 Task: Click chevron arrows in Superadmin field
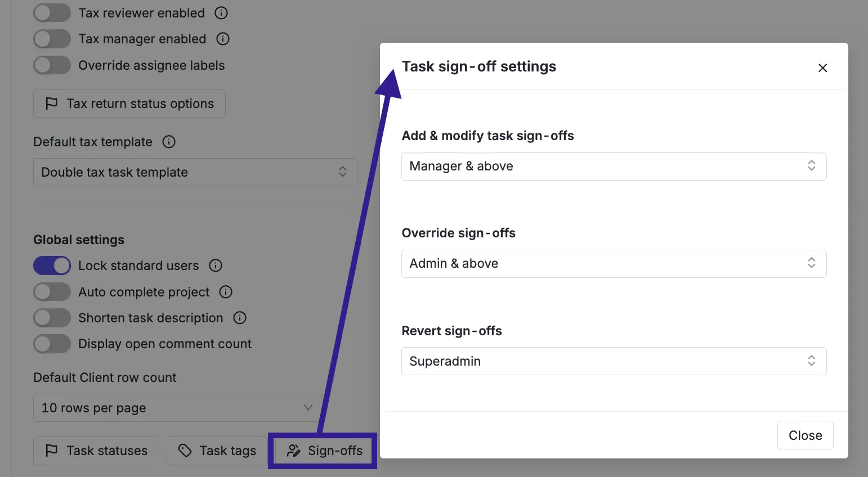click(811, 361)
